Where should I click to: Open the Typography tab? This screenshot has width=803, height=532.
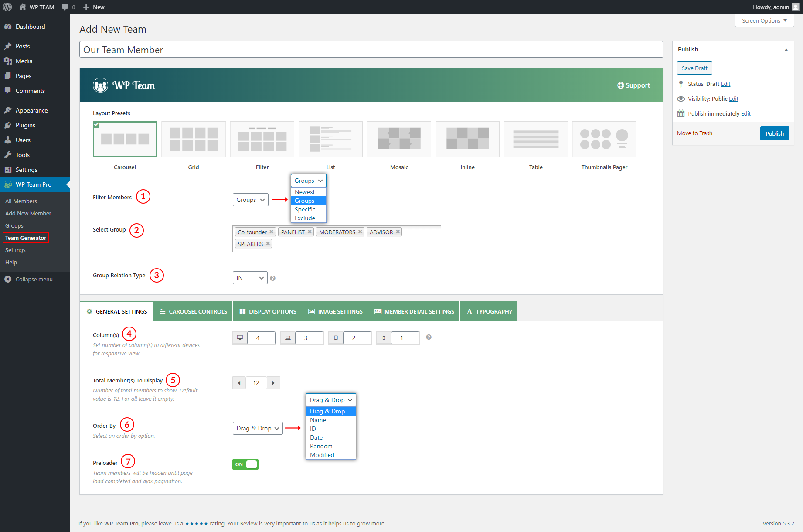(489, 311)
